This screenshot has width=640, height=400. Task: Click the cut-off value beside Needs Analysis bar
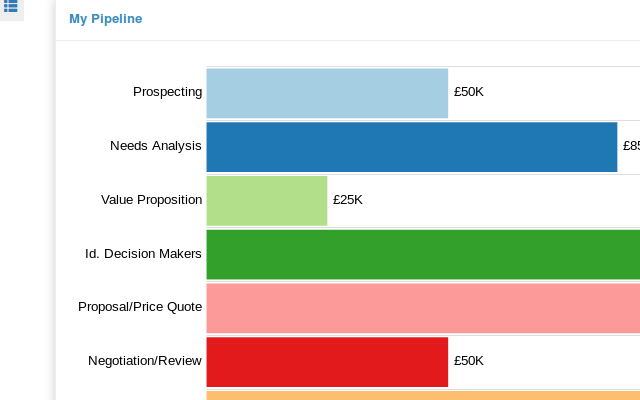pyautogui.click(x=631, y=146)
